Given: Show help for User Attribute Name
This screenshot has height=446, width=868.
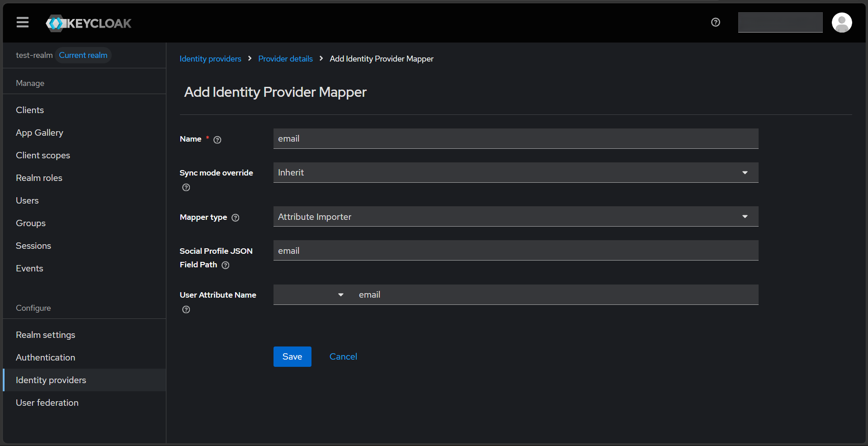Looking at the screenshot, I should [186, 309].
